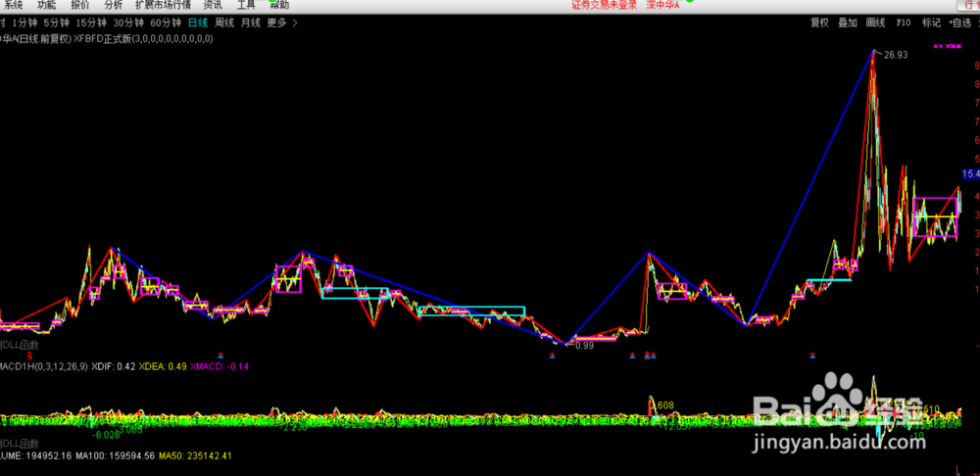Open the 分析 menu
Viewport: 980px width, 476px height.
click(113, 6)
